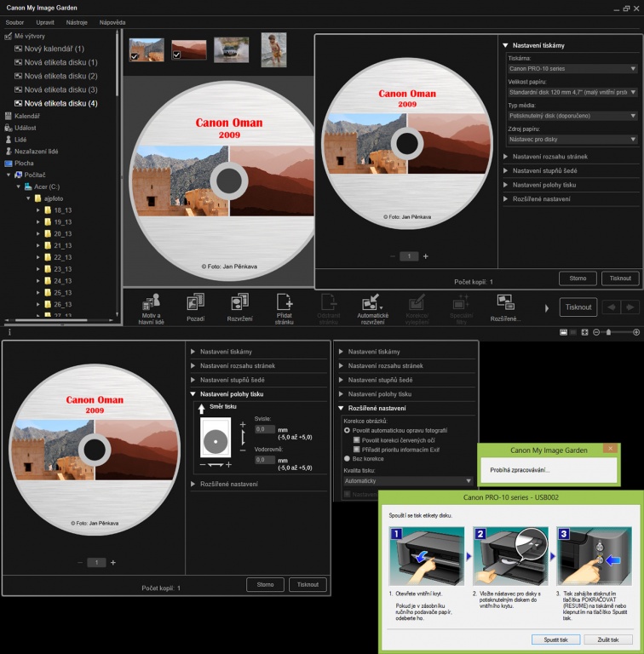Click Storno in the printer settings dialog
This screenshot has width=644, height=654.
[x=578, y=278]
